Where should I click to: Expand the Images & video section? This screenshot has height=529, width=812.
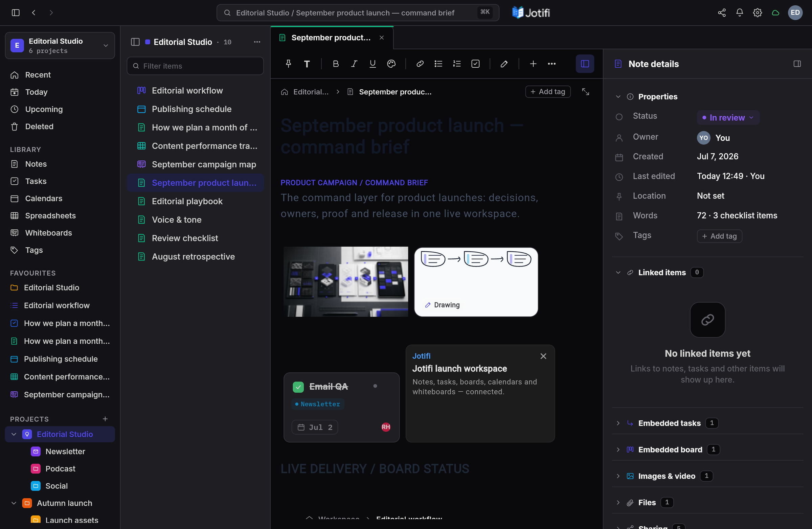point(618,476)
